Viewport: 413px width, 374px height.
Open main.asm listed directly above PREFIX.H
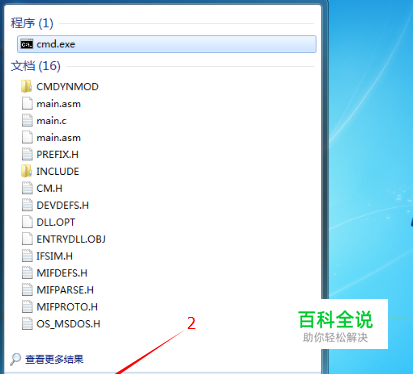pyautogui.click(x=59, y=138)
